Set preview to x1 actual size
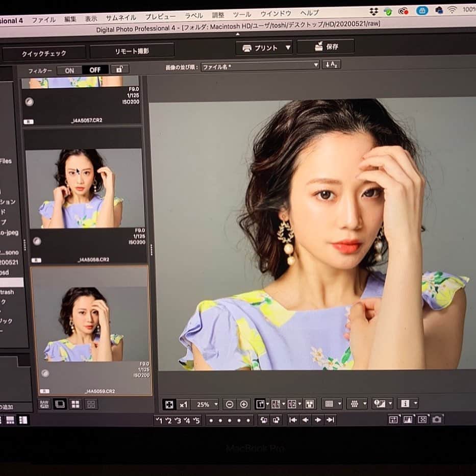This screenshot has width=476, height=476. coord(183,405)
